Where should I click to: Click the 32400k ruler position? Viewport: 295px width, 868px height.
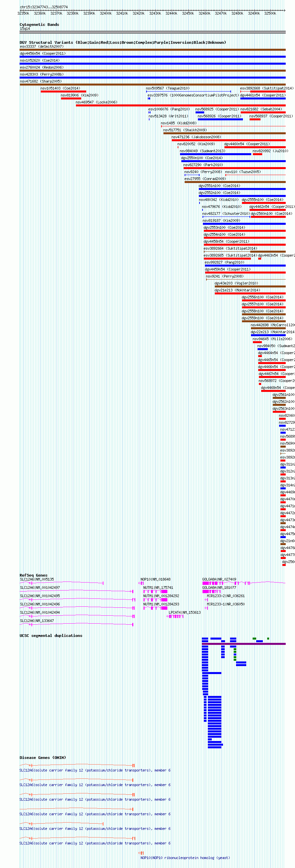tap(105, 13)
